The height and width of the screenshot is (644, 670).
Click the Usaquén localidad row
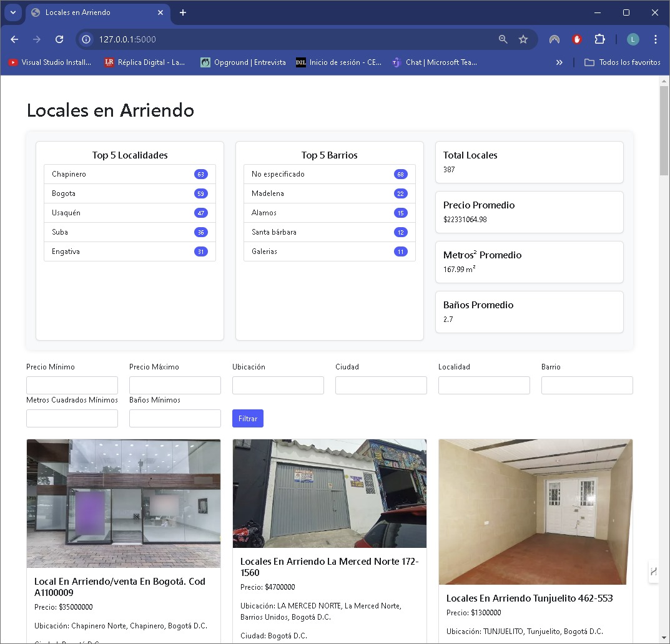pos(130,213)
